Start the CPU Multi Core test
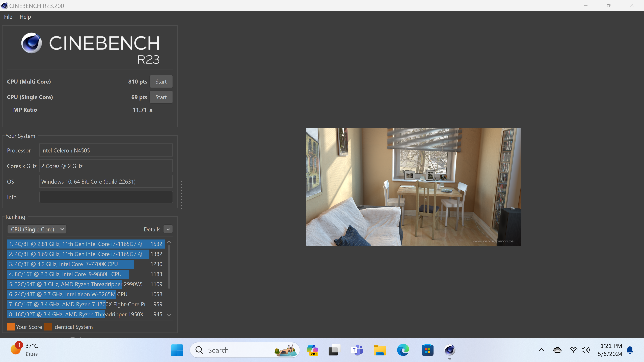Image resolution: width=644 pixels, height=362 pixels. coord(161,81)
